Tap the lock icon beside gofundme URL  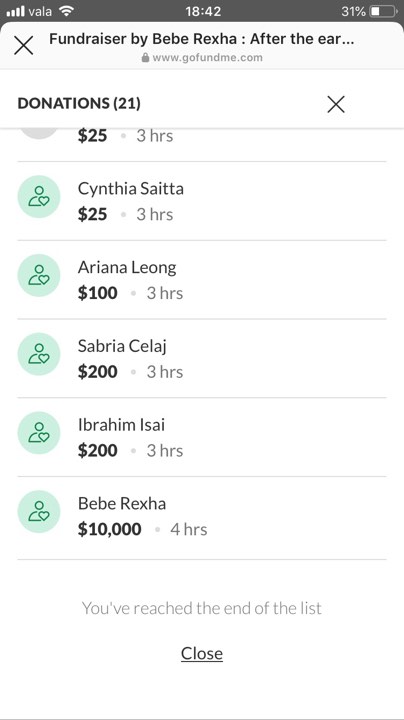(x=146, y=57)
